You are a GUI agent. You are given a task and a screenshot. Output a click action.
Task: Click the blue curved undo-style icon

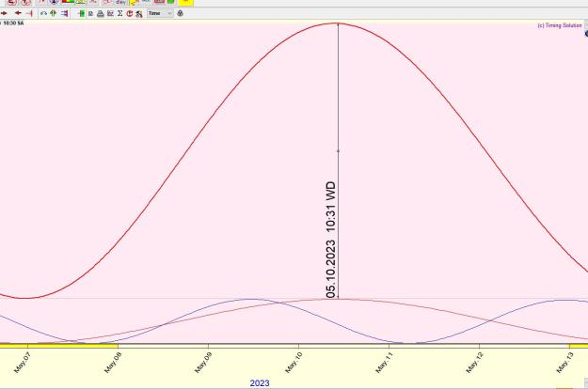[x=43, y=13]
